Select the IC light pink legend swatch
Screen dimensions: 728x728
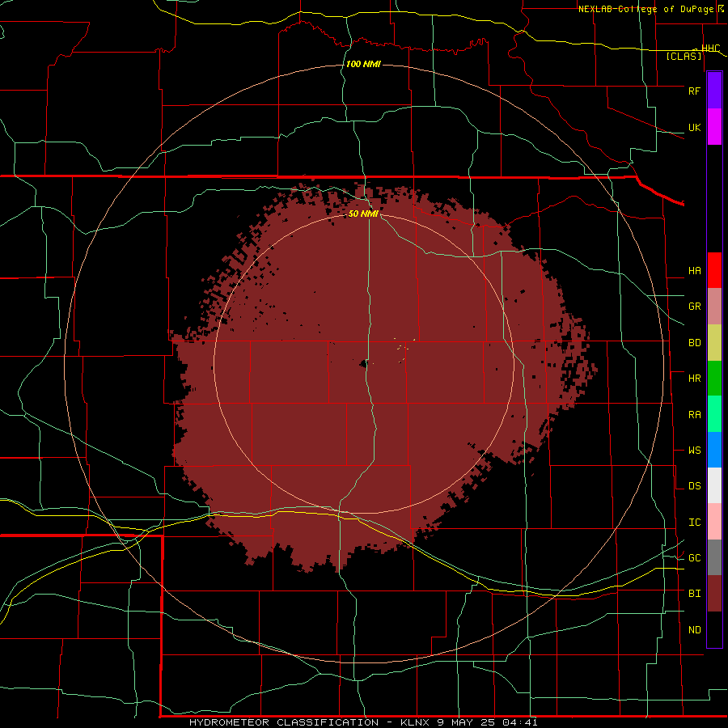[714, 522]
